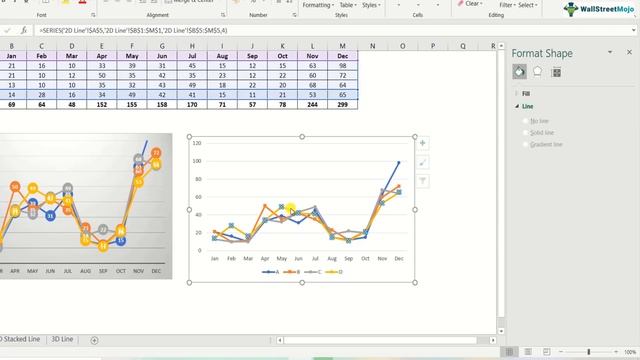Select the Gradient line radio option

pos(526,144)
